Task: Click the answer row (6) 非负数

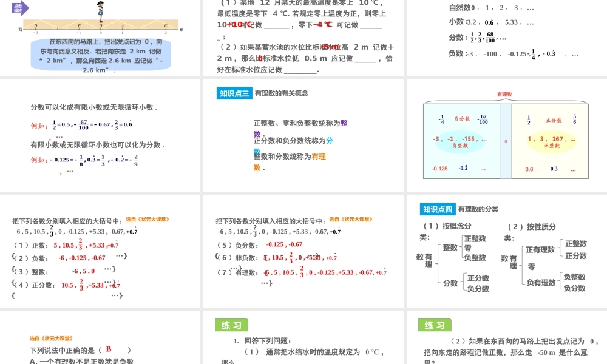Action: tap(276, 257)
